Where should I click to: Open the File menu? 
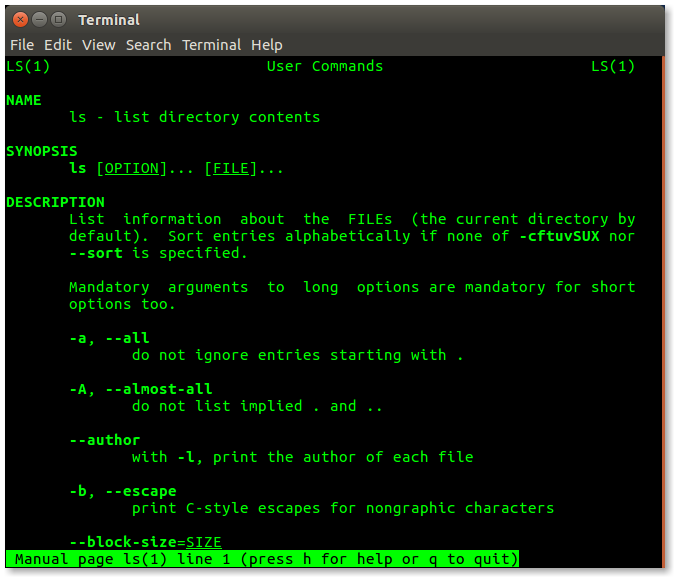tap(22, 45)
